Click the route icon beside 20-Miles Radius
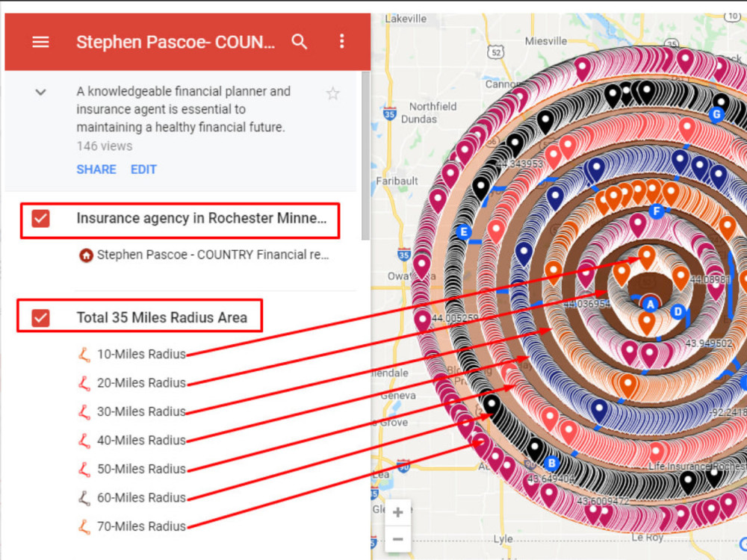 (x=84, y=383)
